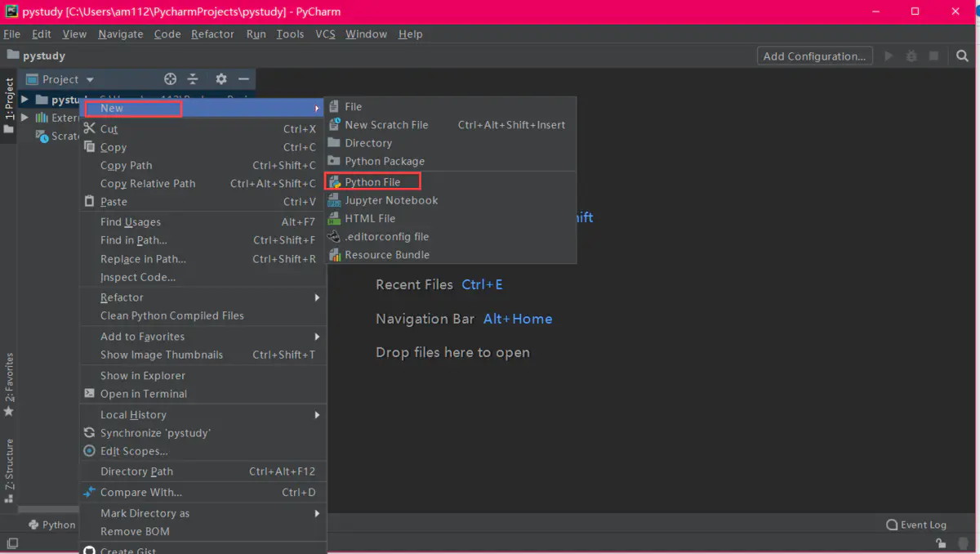Click tool windows toggle icon in status bar
Viewport: 980px width, 554px height.
point(12,543)
